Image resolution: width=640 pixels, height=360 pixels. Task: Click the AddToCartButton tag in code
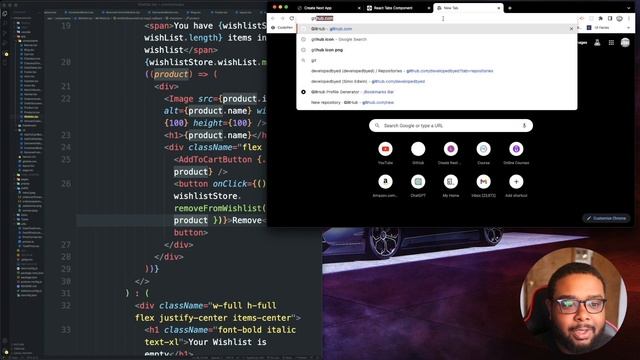(x=215, y=160)
